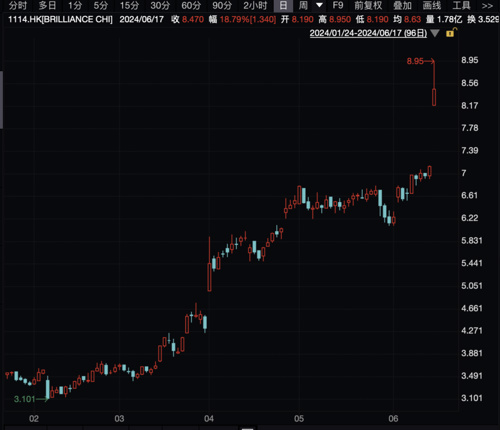Select the 30分 interval
Image resolution: width=500 pixels, height=430 pixels.
(x=160, y=5)
